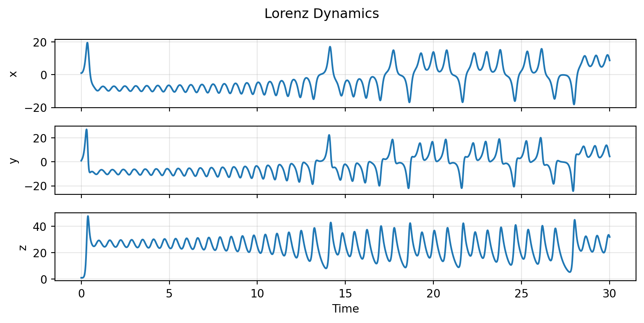
Task: Click the time axis tick label 10
Action: (x=257, y=292)
